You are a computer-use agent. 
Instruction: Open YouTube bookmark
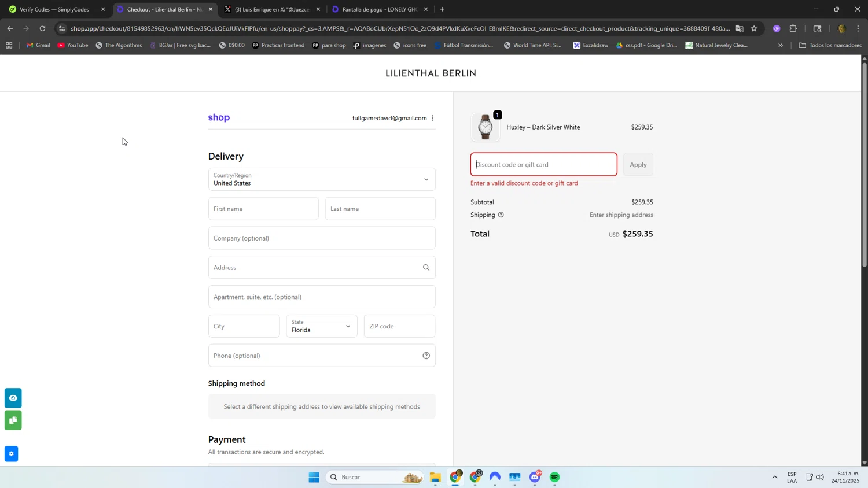(72, 45)
